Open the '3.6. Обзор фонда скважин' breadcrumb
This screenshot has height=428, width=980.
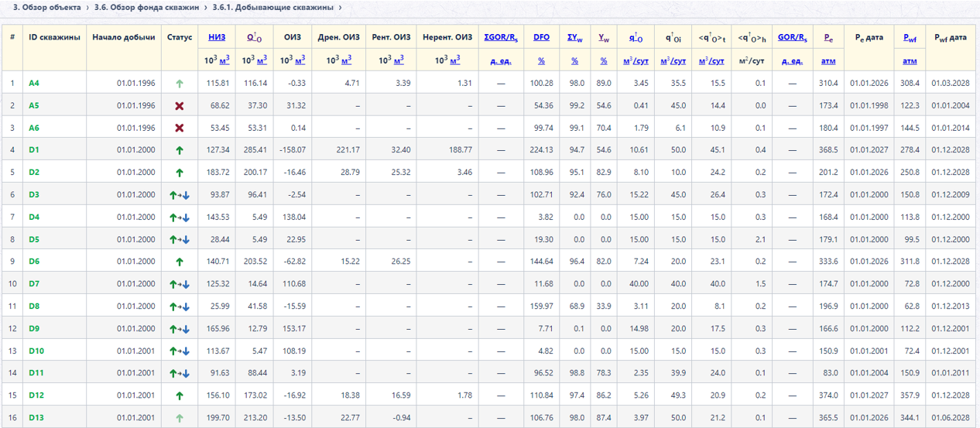click(x=146, y=7)
